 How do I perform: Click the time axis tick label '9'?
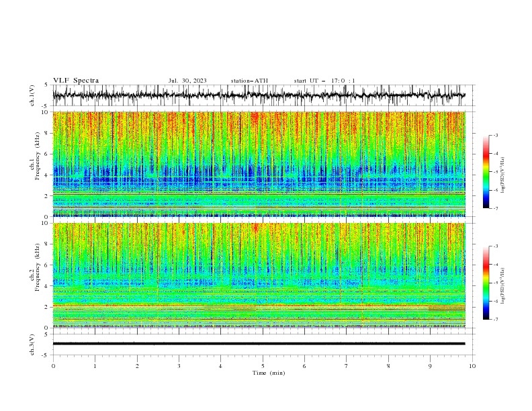coord(430,366)
